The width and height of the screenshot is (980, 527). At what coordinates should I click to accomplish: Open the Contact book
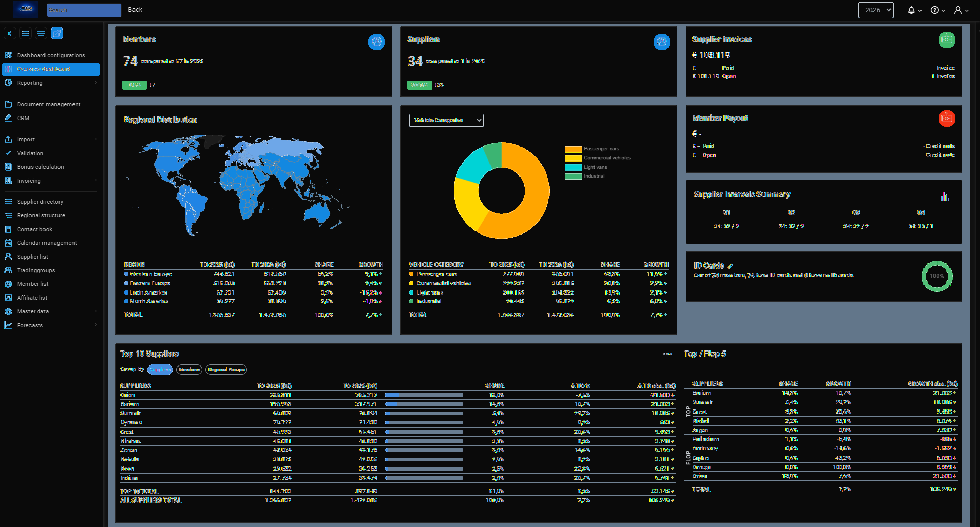51,229
